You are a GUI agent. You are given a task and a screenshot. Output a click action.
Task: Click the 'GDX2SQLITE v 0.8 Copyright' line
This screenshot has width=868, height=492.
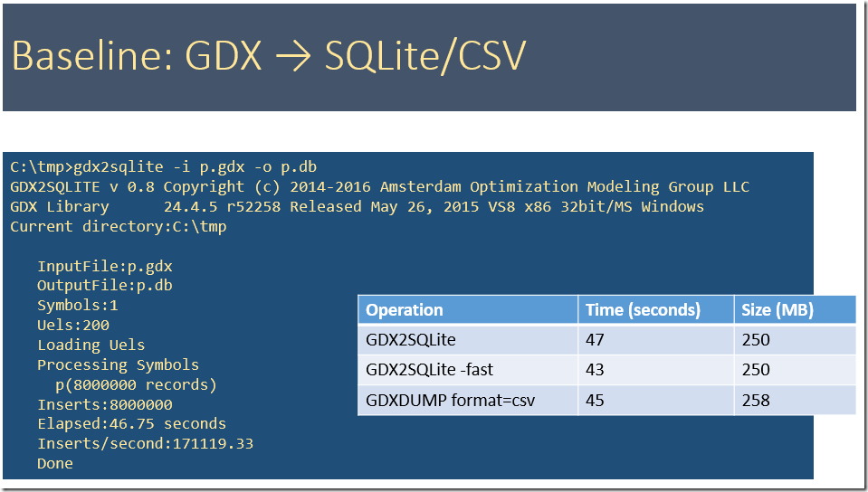(380, 186)
